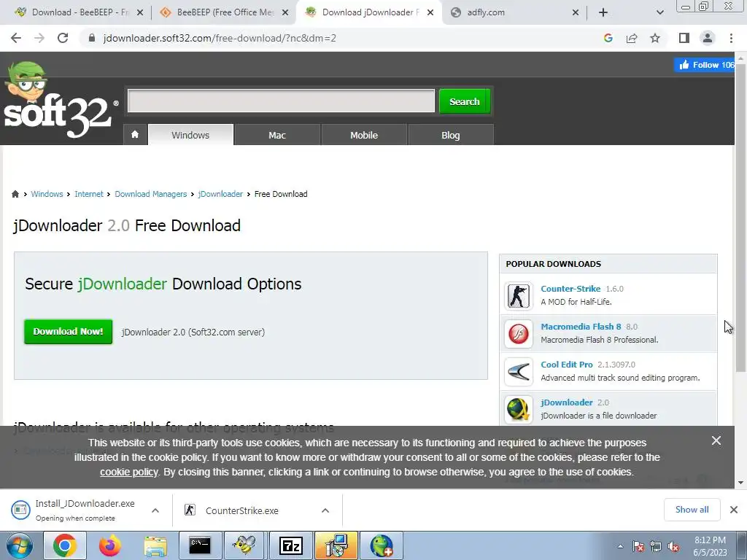Open the Blog navigation tab

(451, 135)
